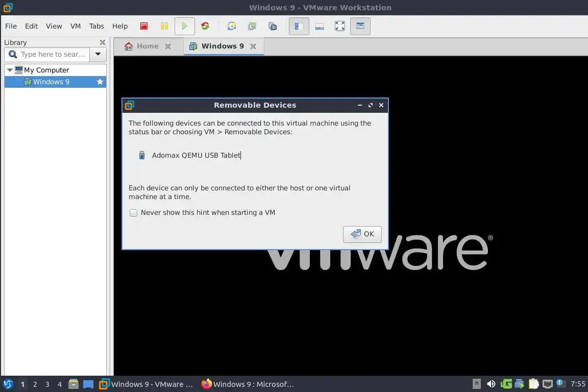Select Adomax QEMU USB Tablet device

(196, 155)
